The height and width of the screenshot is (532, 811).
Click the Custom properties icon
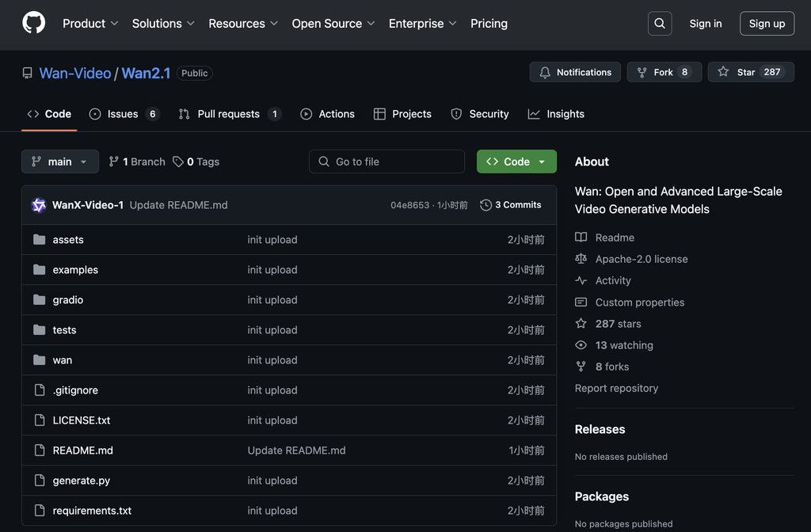(581, 302)
